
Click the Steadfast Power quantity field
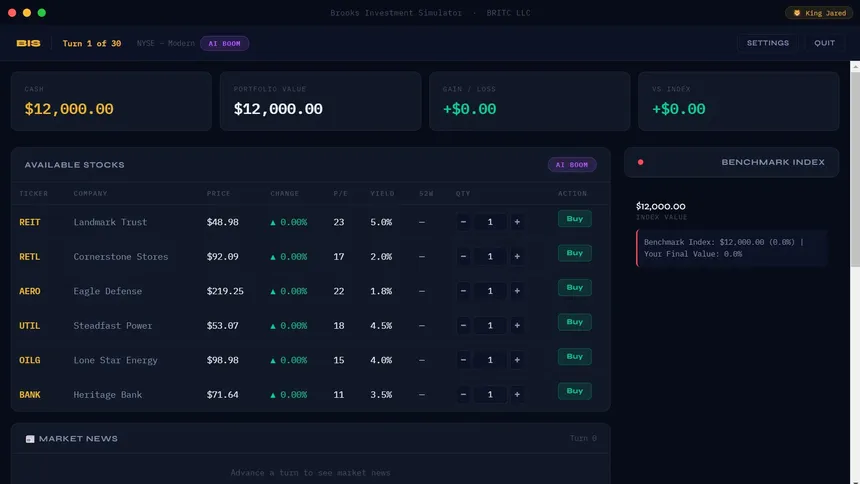(x=490, y=326)
